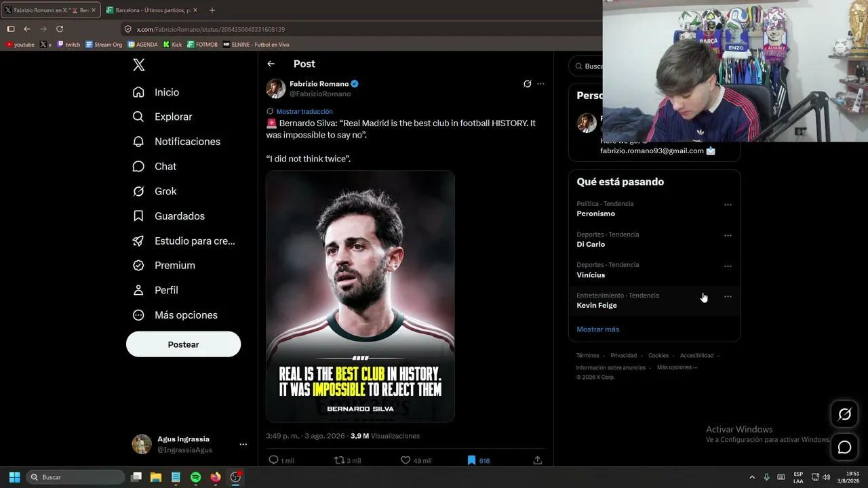The height and width of the screenshot is (488, 868).
Task: Open the post's three-dot options menu
Action: click(x=540, y=84)
